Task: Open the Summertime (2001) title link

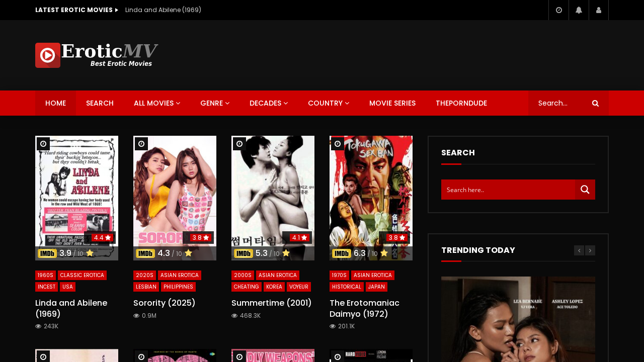Action: click(x=271, y=303)
